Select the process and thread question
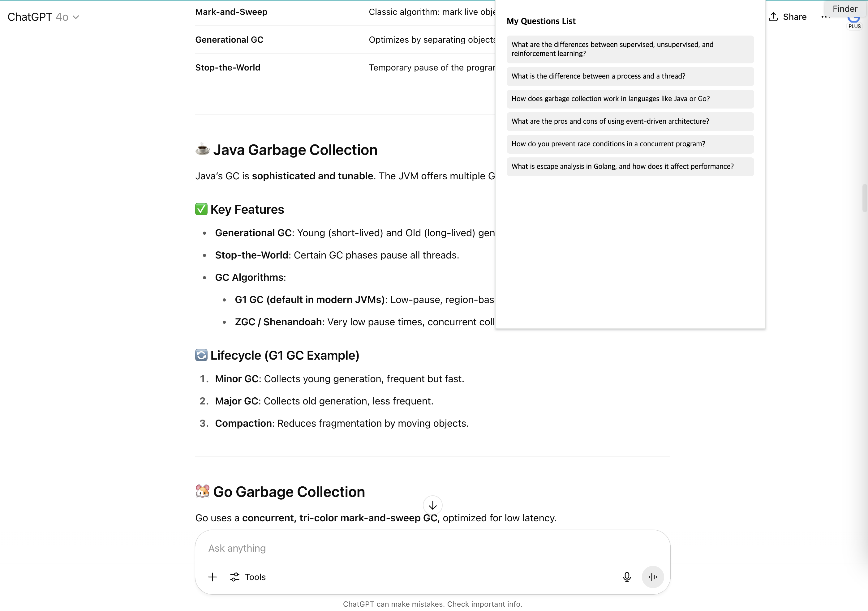The height and width of the screenshot is (611, 868). click(x=630, y=76)
